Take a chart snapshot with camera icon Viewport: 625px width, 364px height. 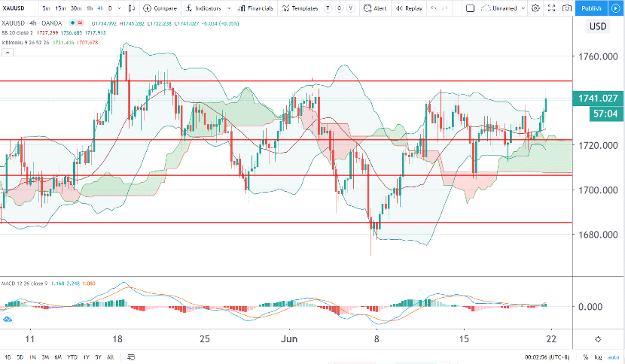[x=566, y=8]
